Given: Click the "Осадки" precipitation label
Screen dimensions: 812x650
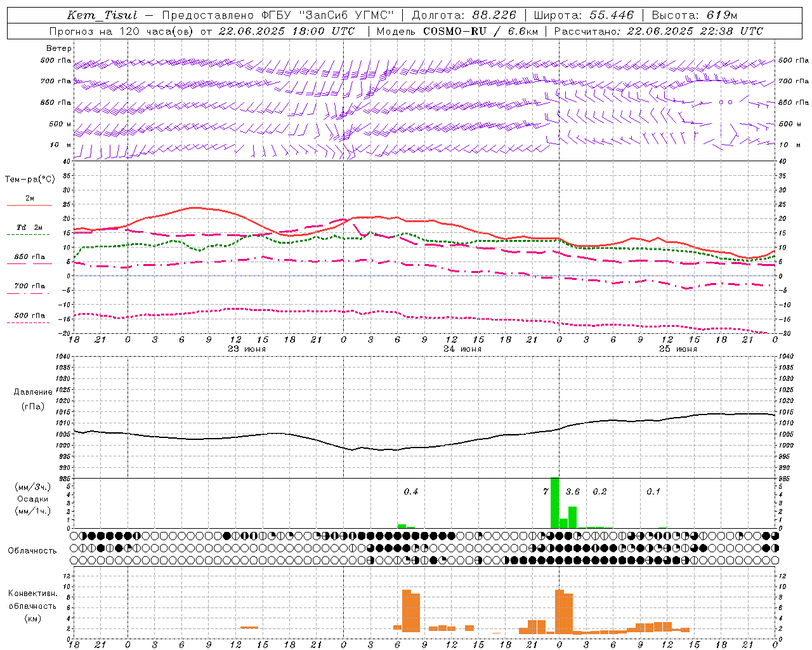Looking at the screenshot, I should (x=32, y=499).
